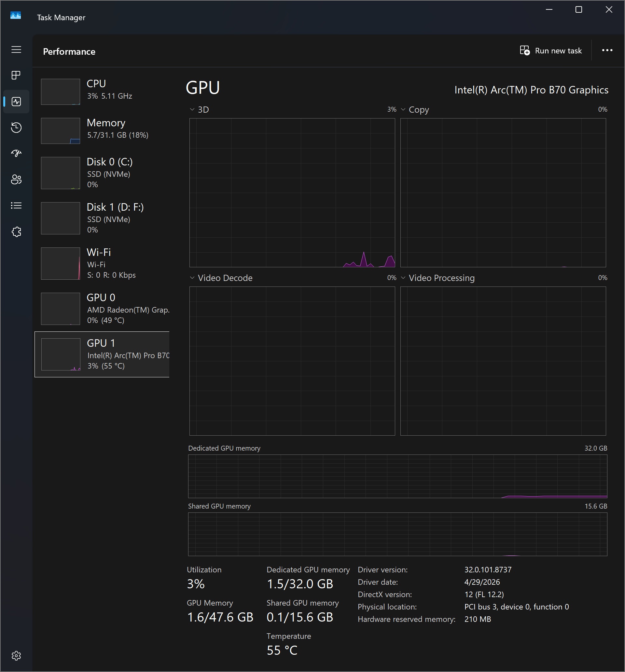Click the Run new task icon
The image size is (625, 672).
click(525, 50)
